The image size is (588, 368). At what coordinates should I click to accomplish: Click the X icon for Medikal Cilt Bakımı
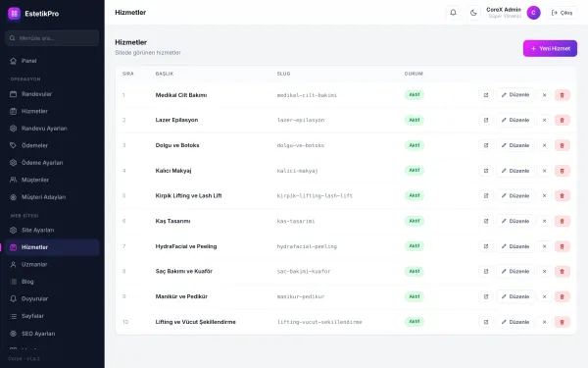pos(544,95)
